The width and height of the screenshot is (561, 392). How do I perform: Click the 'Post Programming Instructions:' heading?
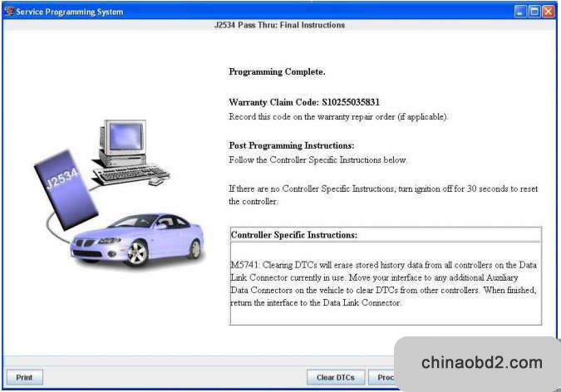pyautogui.click(x=292, y=145)
